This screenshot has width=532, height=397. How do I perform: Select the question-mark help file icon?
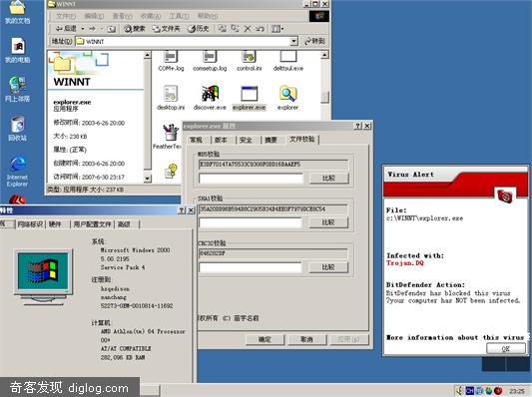pos(172,171)
